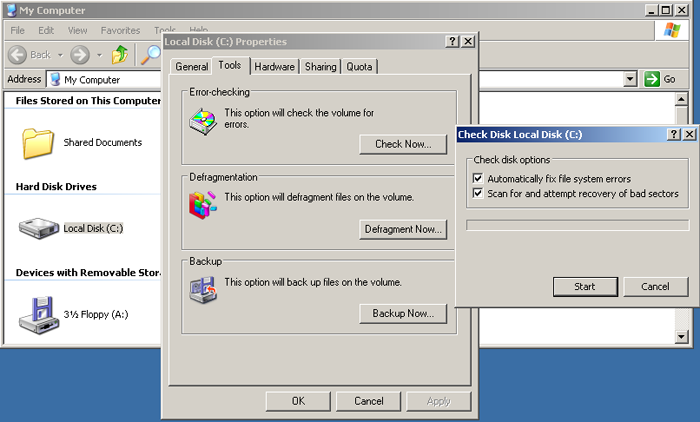This screenshot has height=422, width=700.
Task: Click the Error-checking disk icon
Action: click(203, 121)
